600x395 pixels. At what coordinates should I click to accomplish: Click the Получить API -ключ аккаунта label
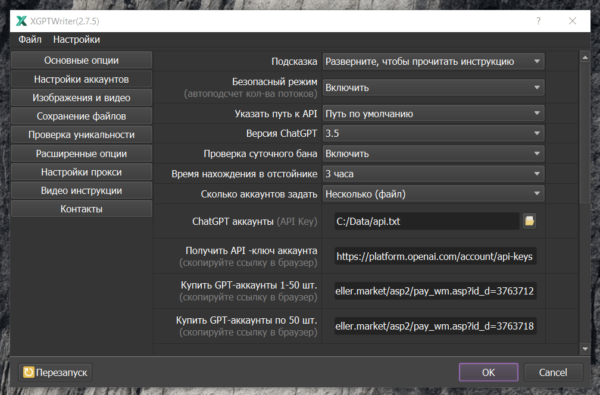pos(251,251)
